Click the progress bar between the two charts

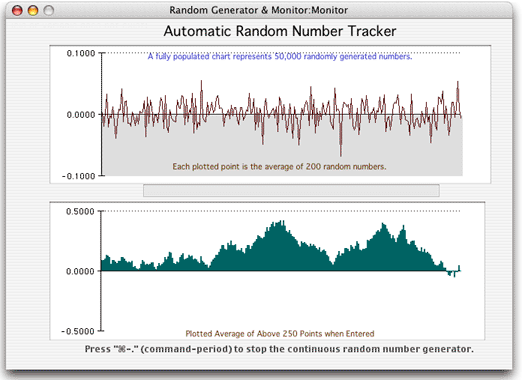pyautogui.click(x=291, y=190)
